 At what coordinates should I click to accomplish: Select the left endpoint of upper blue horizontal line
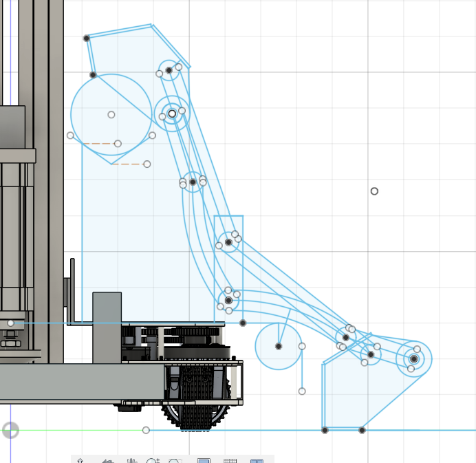pos(10,323)
